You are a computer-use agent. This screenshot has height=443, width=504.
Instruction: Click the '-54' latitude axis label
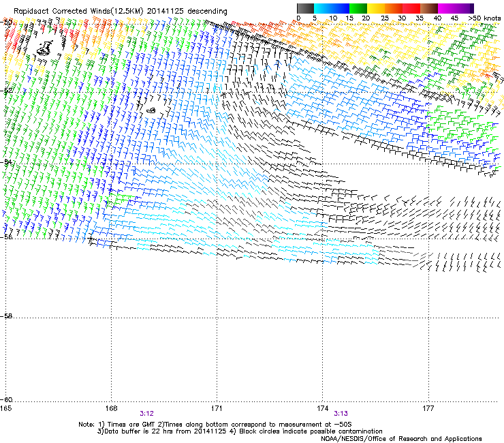pos(6,162)
